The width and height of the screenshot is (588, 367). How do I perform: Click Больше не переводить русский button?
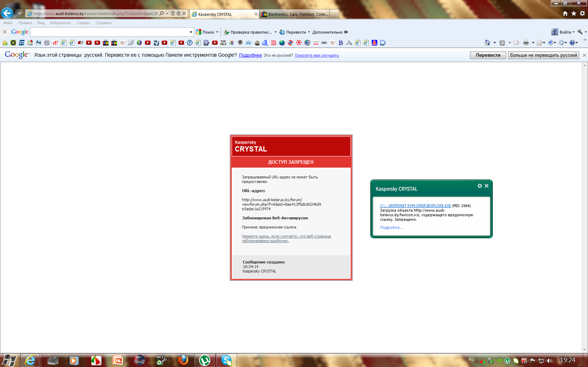coord(544,55)
